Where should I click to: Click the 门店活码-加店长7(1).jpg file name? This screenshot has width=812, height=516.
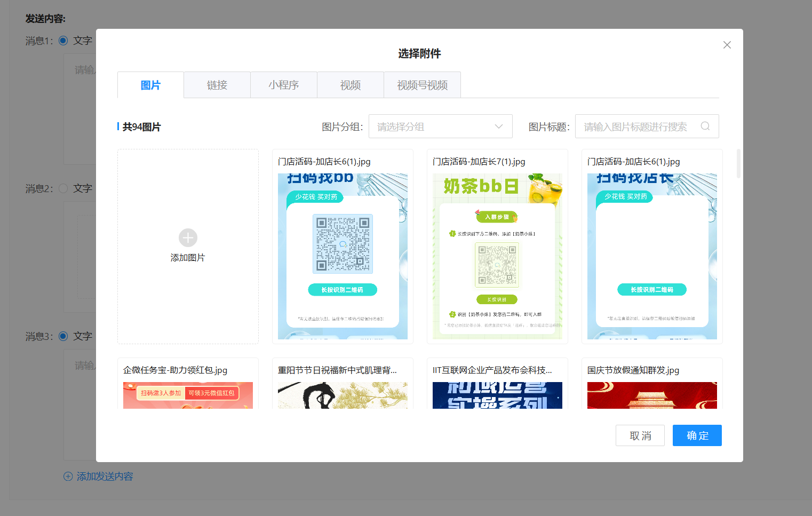point(479,161)
